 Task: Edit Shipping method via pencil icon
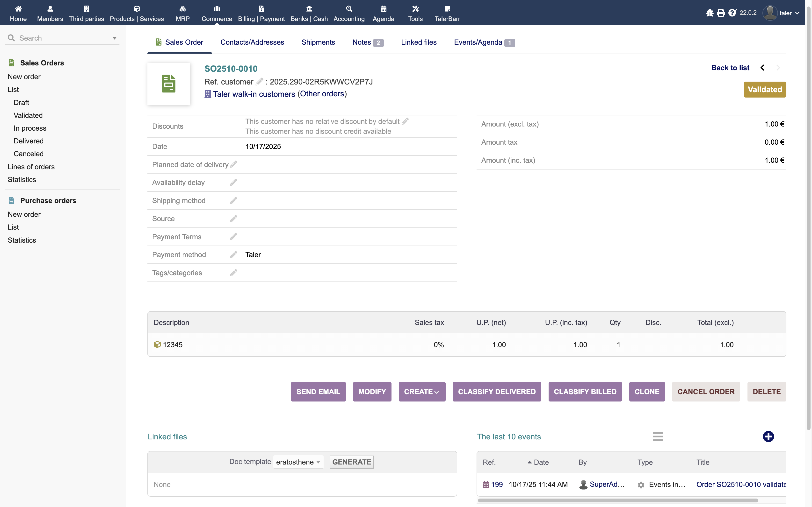pos(233,201)
